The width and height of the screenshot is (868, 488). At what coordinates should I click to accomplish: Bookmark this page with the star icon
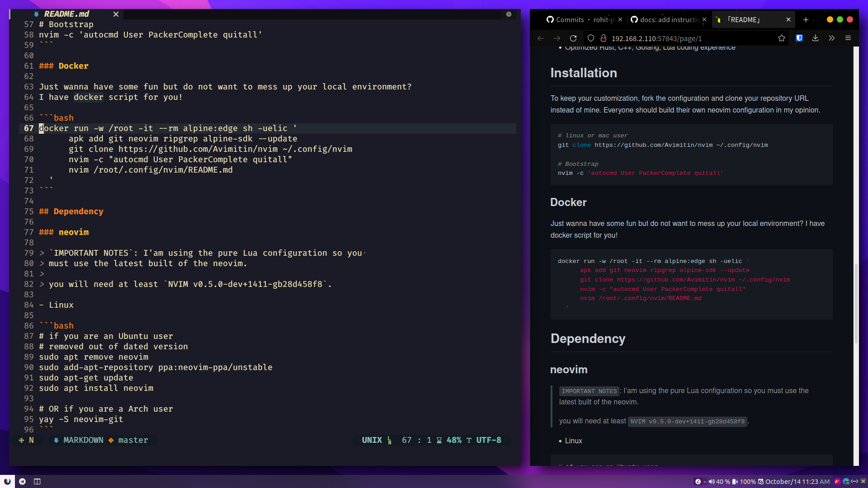pyautogui.click(x=782, y=38)
